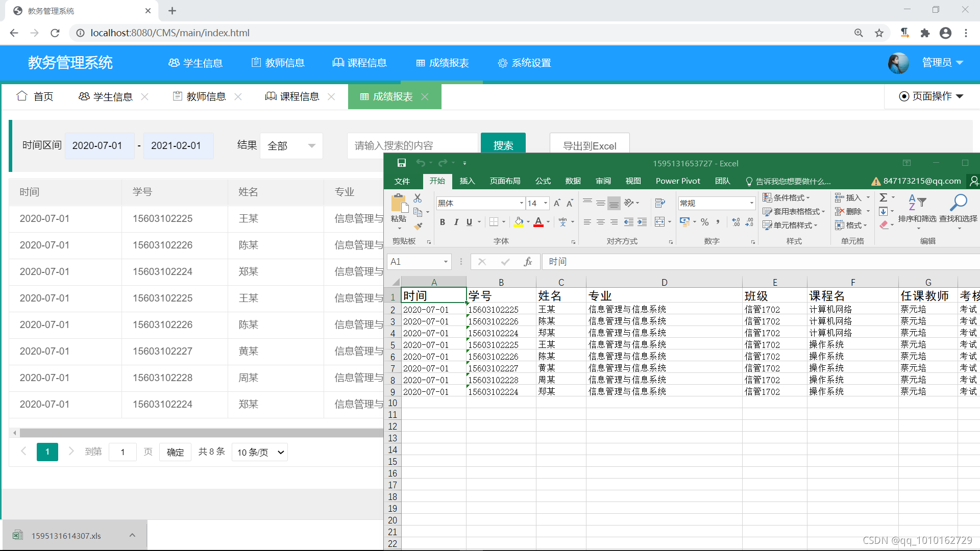Click the Merge and Center icon
The height and width of the screenshot is (551, 980).
659,222
